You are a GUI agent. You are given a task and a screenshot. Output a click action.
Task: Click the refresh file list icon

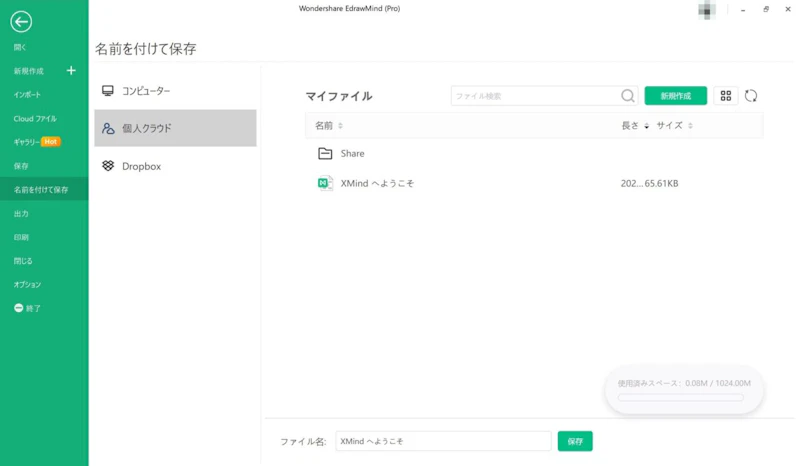tap(751, 96)
